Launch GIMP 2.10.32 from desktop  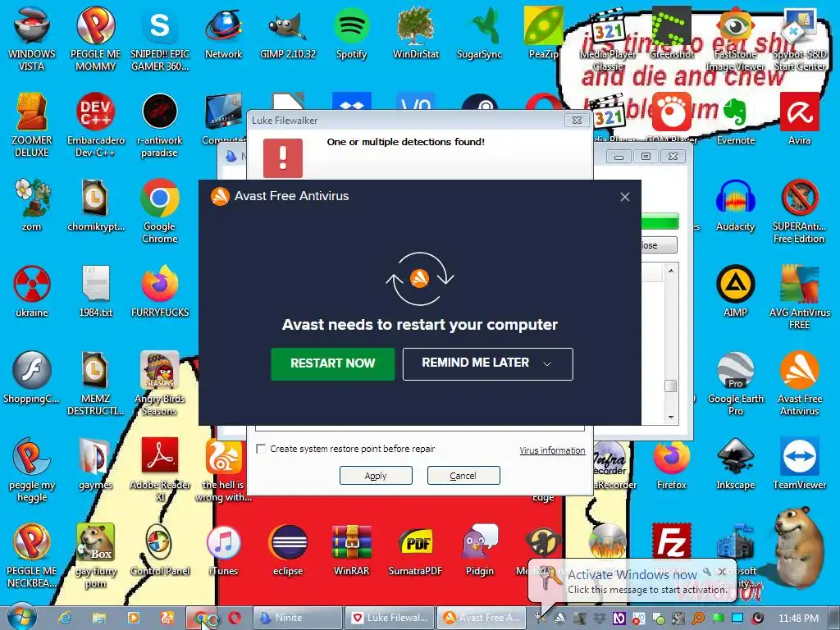[288, 33]
